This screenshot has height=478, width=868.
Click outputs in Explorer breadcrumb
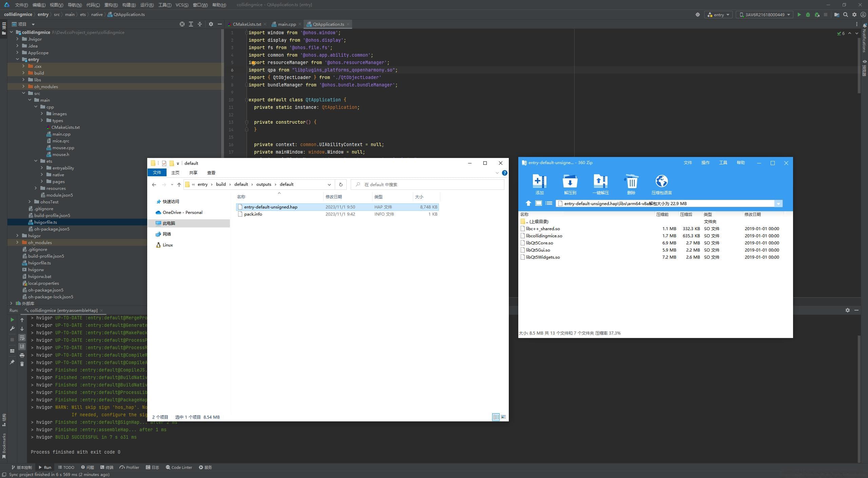264,184
